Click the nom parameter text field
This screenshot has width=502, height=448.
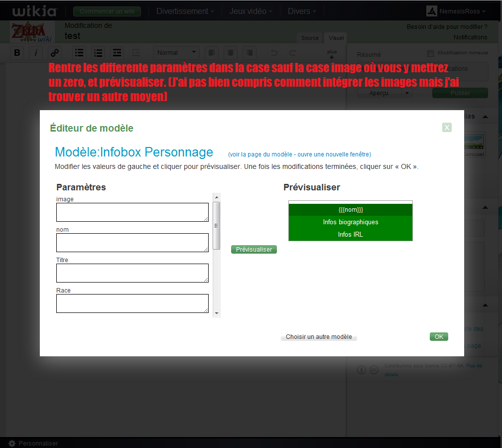click(x=132, y=243)
